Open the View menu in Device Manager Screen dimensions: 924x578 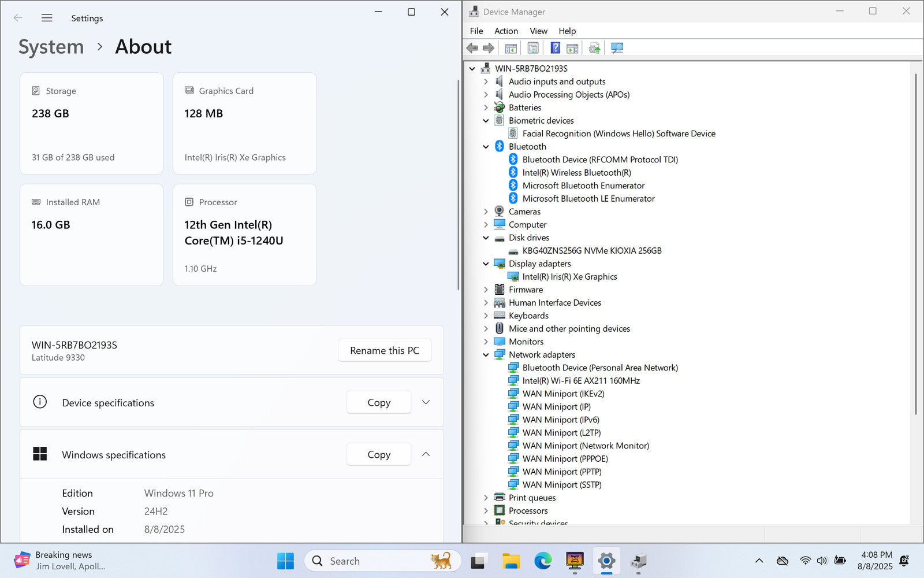538,31
